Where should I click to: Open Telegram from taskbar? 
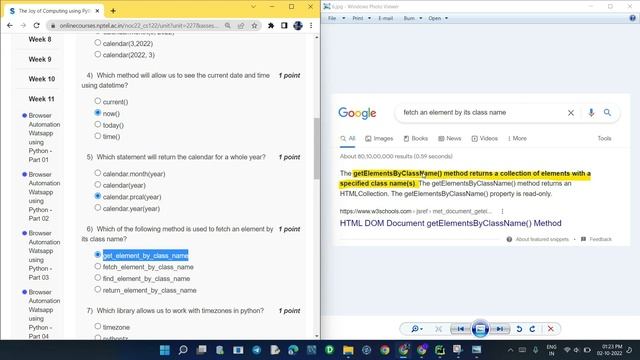coord(257,350)
